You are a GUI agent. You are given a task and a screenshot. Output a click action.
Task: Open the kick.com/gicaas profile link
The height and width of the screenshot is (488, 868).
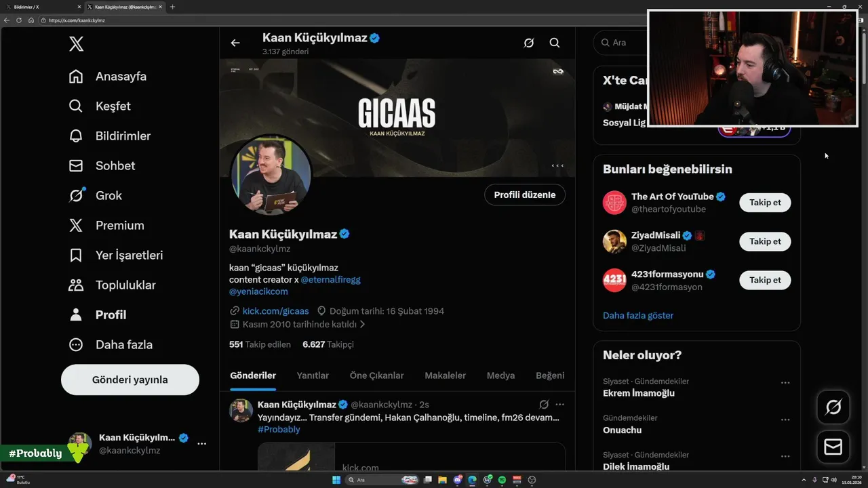pyautogui.click(x=275, y=311)
